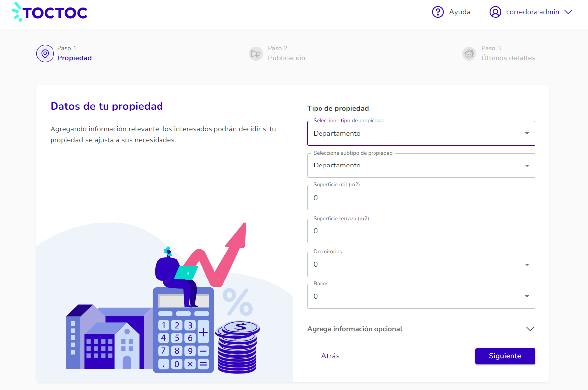Open the Baños dropdown

coord(421,296)
